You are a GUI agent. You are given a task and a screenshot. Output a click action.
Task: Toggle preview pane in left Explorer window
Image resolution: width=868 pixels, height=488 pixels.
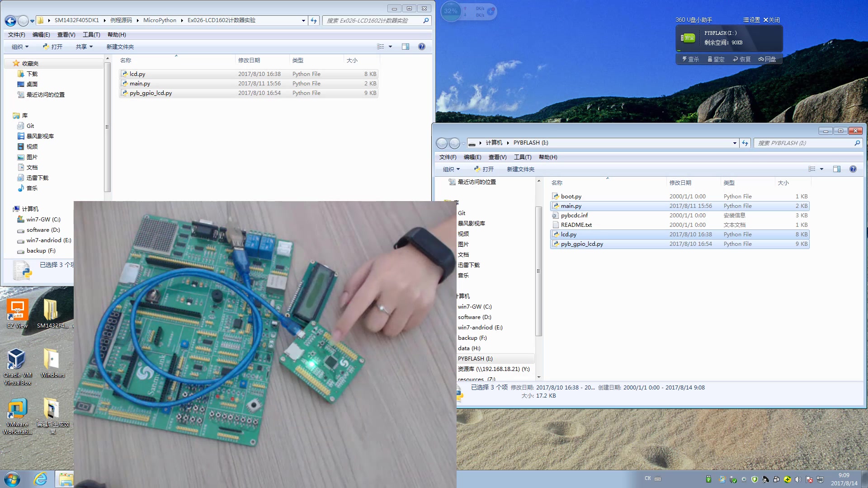tap(406, 47)
